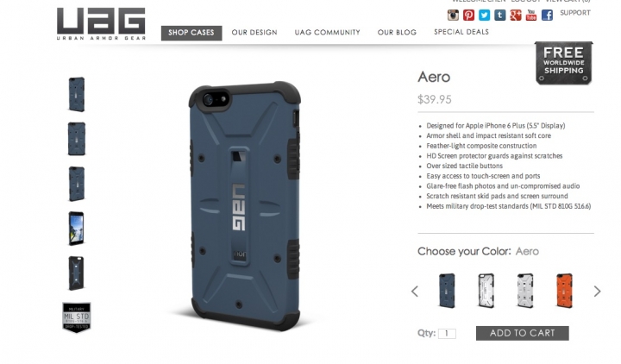The image size is (621, 364).
Task: Click the quantity input field
Action: tap(447, 334)
